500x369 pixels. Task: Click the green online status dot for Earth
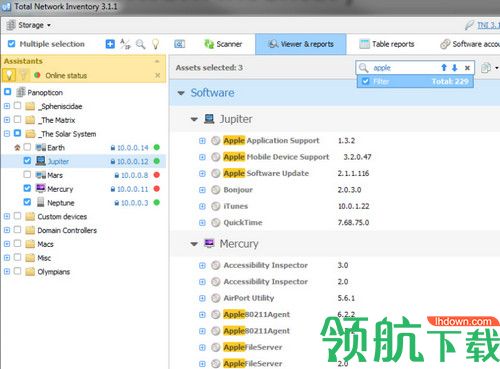point(157,147)
